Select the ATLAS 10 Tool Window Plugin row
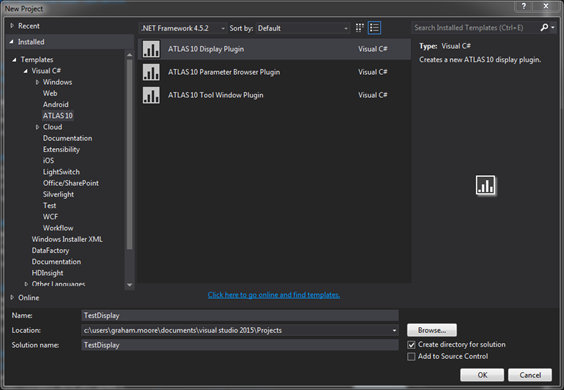 click(x=274, y=95)
